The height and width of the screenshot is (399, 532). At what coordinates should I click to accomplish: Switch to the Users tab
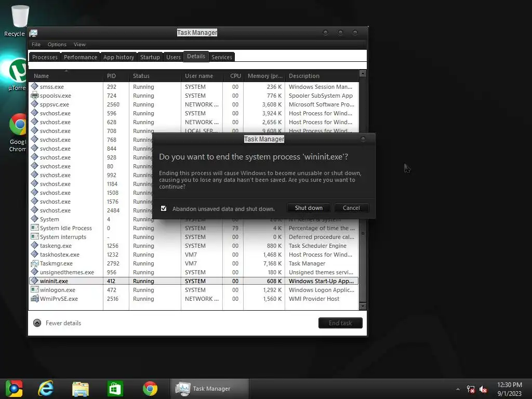click(174, 57)
